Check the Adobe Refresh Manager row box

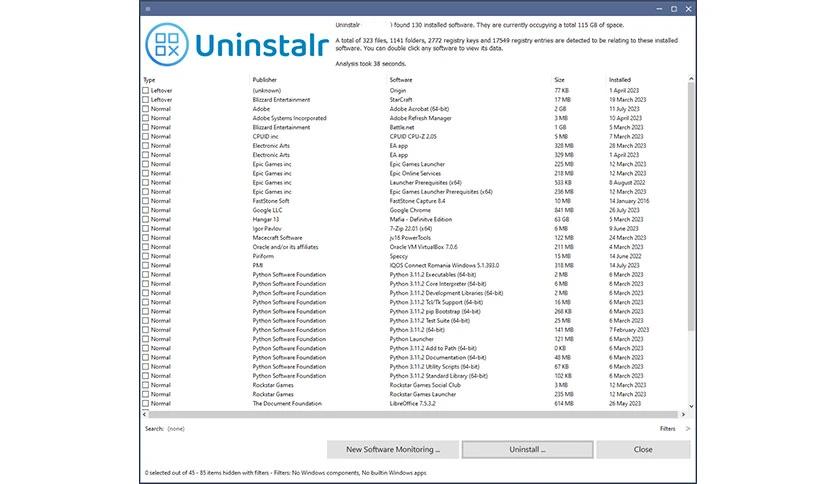pos(146,118)
